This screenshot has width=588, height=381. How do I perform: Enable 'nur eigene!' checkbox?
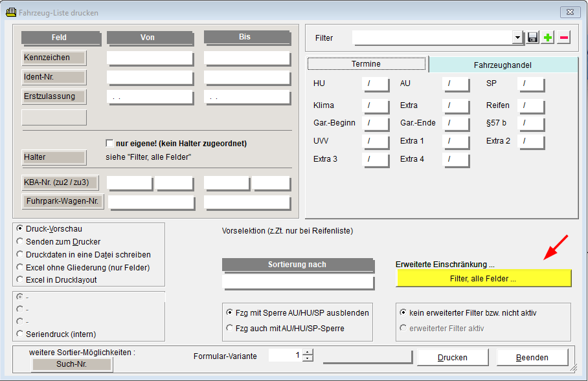coord(109,143)
